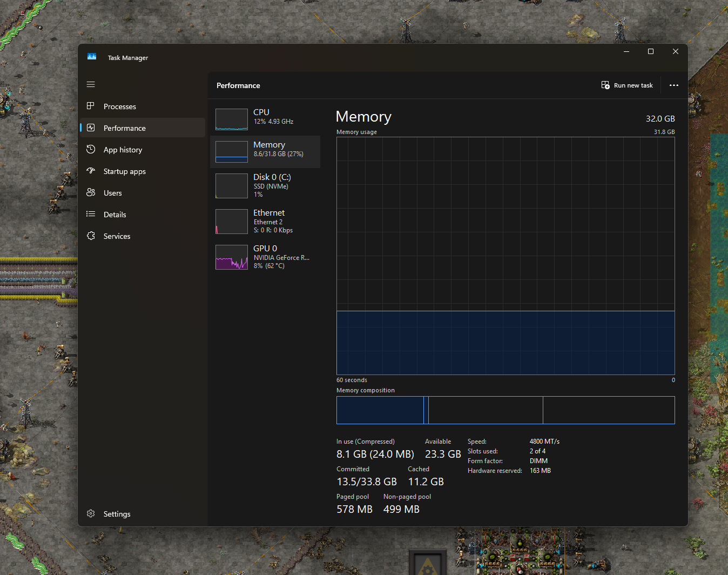Click the Startup apps gauge icon
The height and width of the screenshot is (575, 728).
[x=91, y=171]
